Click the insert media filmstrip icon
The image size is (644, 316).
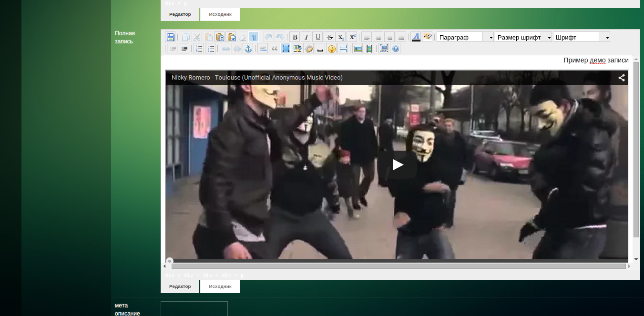pyautogui.click(x=369, y=49)
